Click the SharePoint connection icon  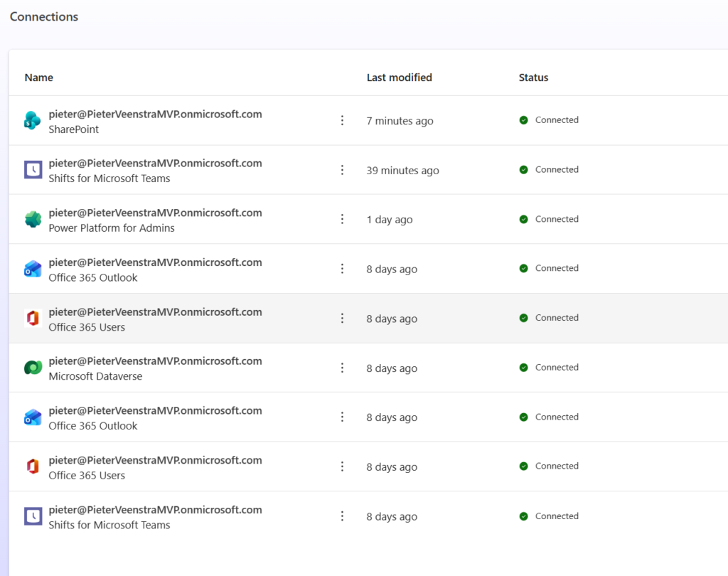33,121
